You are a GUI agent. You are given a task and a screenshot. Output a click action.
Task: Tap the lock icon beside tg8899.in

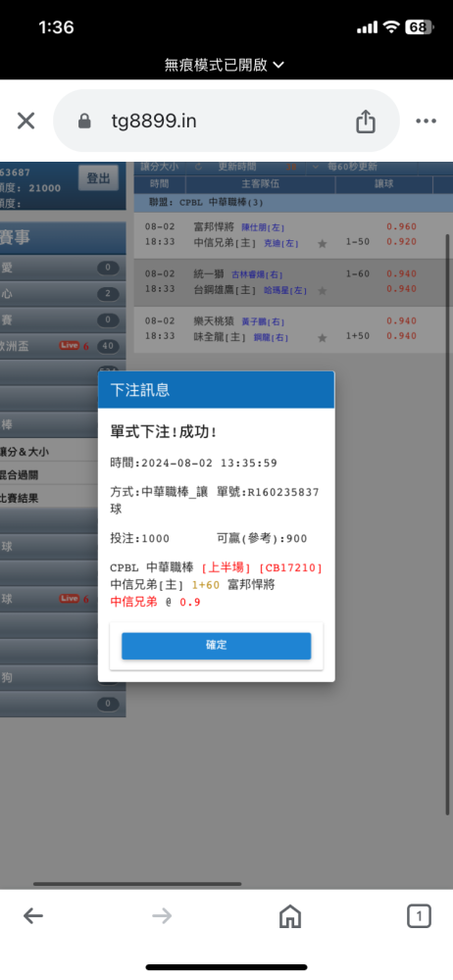point(84,122)
